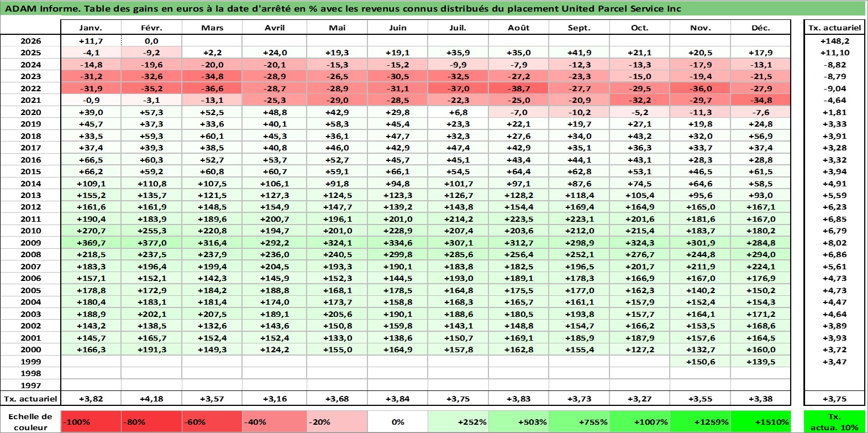Click the 0% white scale cell
Screen dimensions: 868x433
(x=397, y=422)
